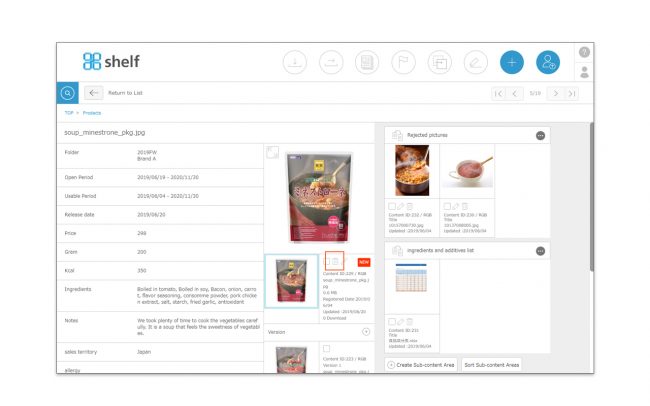
Task: Click the pencil edit icon in the toolbar
Action: tap(476, 62)
